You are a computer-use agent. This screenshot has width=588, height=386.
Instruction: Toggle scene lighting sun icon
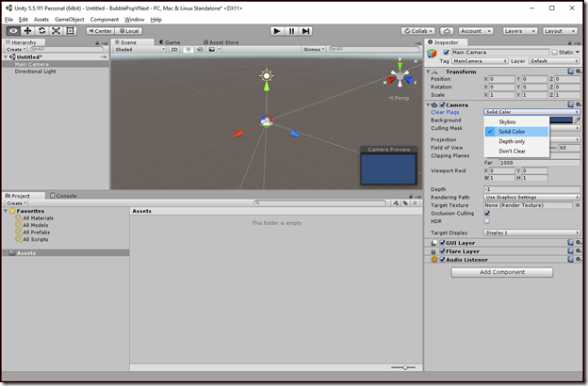(188, 50)
